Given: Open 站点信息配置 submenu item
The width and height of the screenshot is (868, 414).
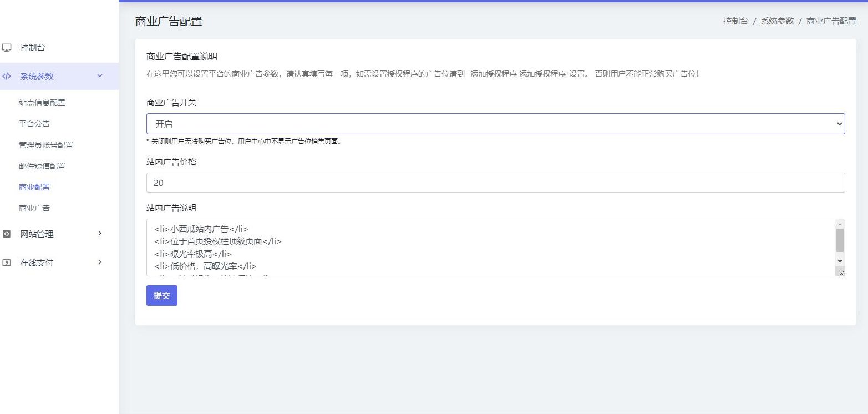Looking at the screenshot, I should point(42,103).
